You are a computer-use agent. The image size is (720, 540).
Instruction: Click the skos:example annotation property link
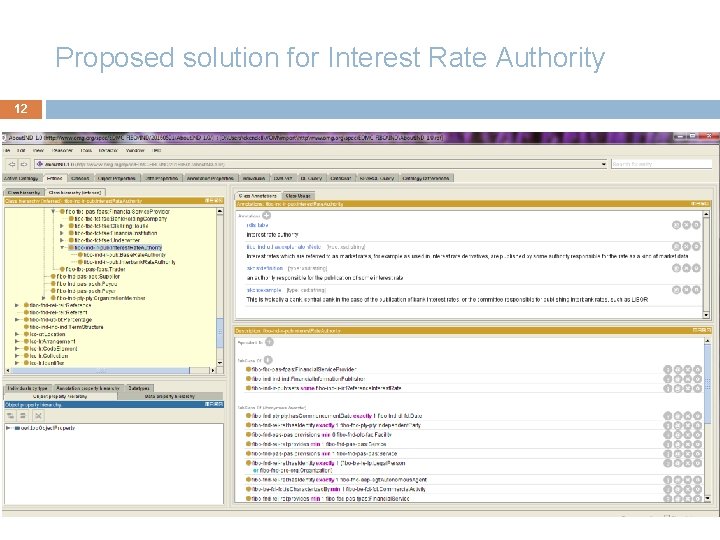point(264,290)
